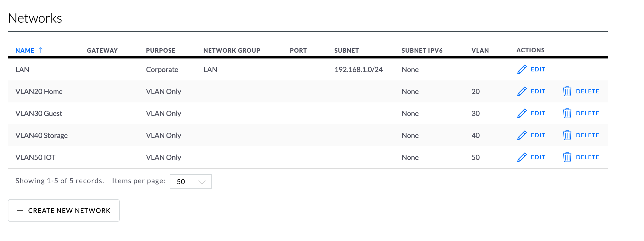
Task: Sort networks by VLAN column header
Action: click(480, 50)
